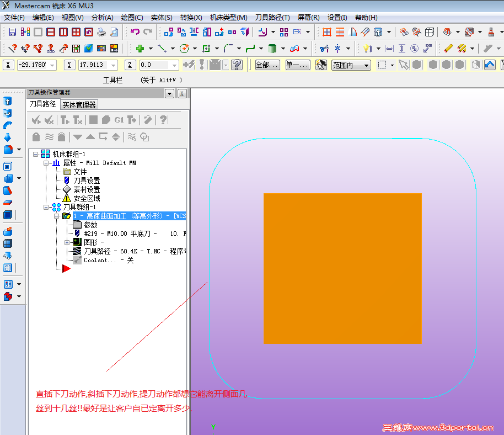Collapse the 刀具群组-1 tree node
This screenshot has width=504, height=435.
coord(46,207)
